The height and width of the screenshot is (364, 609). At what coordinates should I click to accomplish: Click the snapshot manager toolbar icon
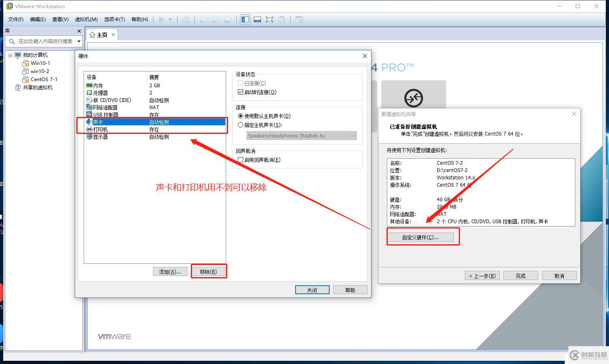coord(228,19)
